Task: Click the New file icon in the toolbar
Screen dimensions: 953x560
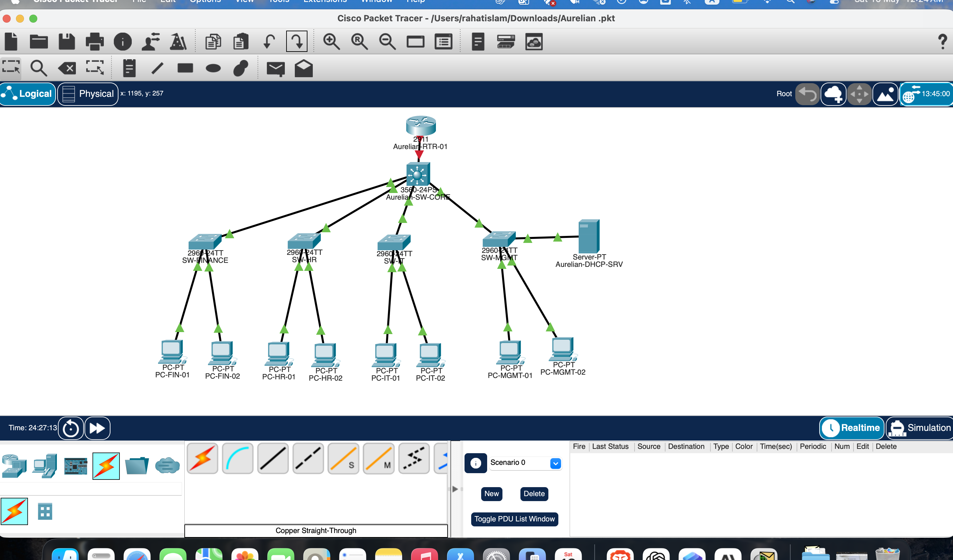Action: (x=11, y=42)
